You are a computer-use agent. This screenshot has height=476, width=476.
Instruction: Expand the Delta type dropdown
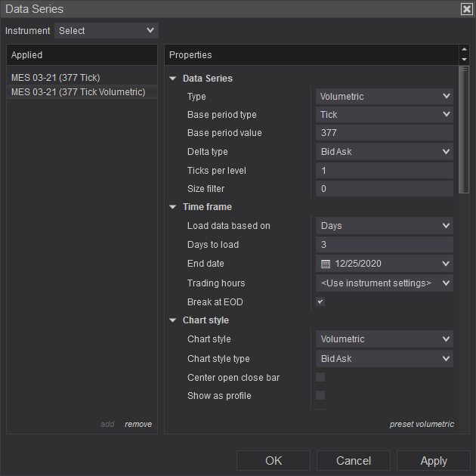pos(384,151)
